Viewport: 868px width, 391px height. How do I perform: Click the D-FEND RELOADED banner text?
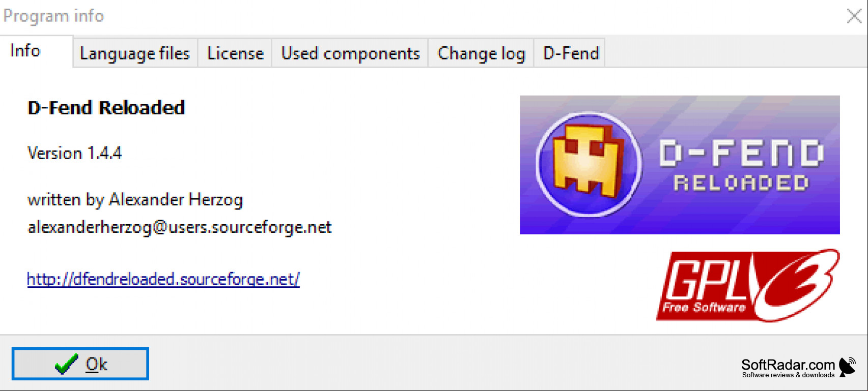(x=742, y=166)
